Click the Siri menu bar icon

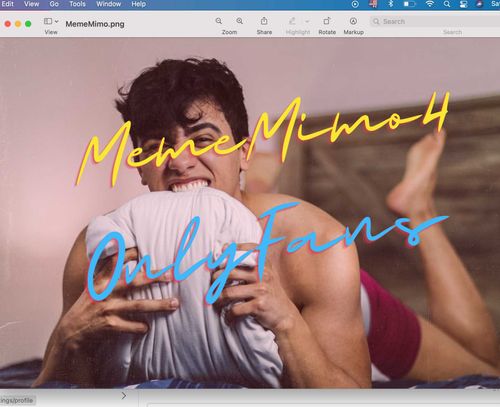[479, 4]
